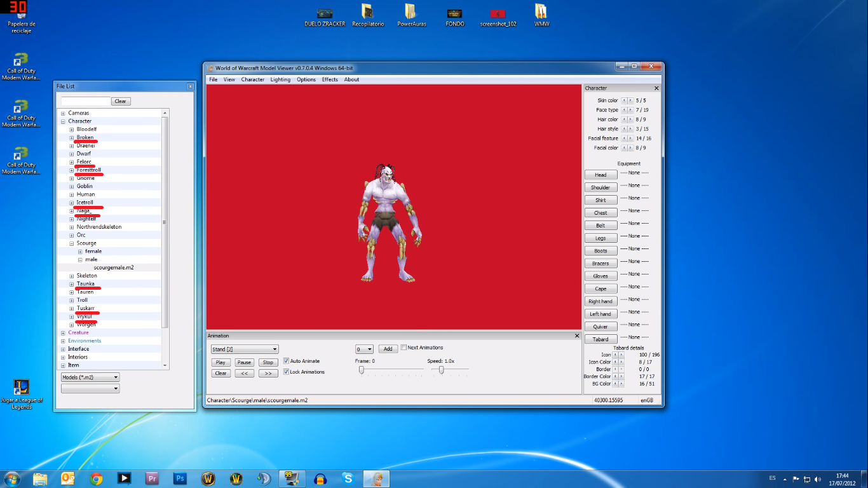Close the Animation panel
The height and width of the screenshot is (488, 868).
click(577, 335)
